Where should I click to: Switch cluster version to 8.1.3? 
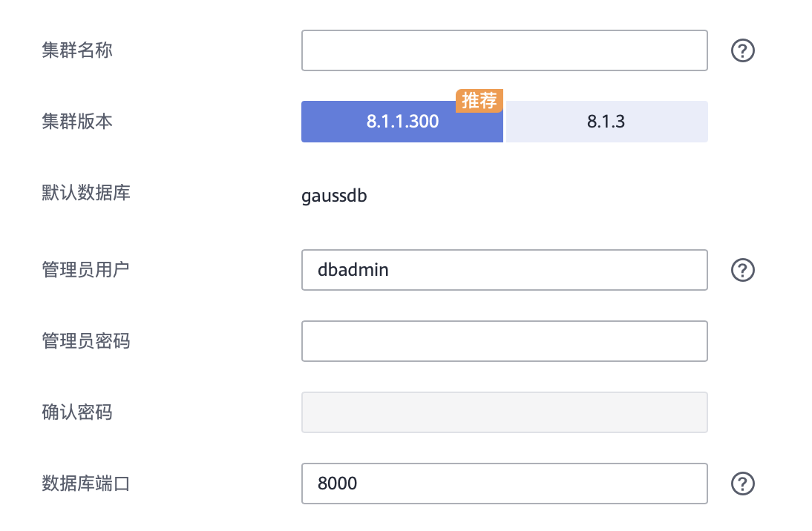tap(606, 122)
